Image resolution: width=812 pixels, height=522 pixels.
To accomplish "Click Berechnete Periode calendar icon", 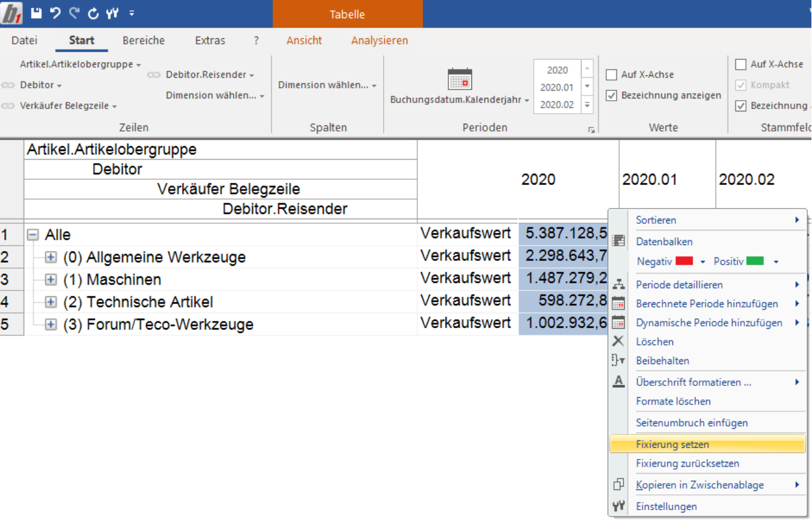I will pyautogui.click(x=618, y=304).
